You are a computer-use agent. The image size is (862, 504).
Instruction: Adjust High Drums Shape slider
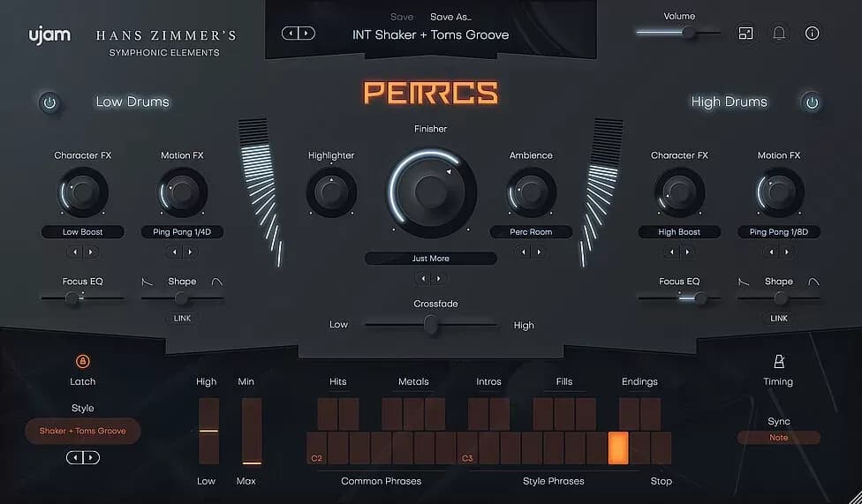[779, 298]
